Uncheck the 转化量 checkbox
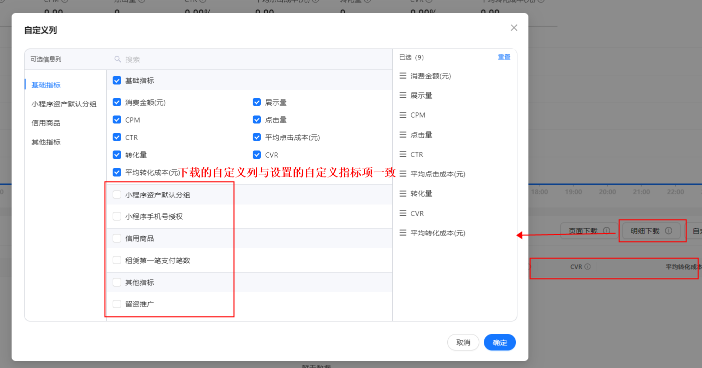 tap(117, 154)
